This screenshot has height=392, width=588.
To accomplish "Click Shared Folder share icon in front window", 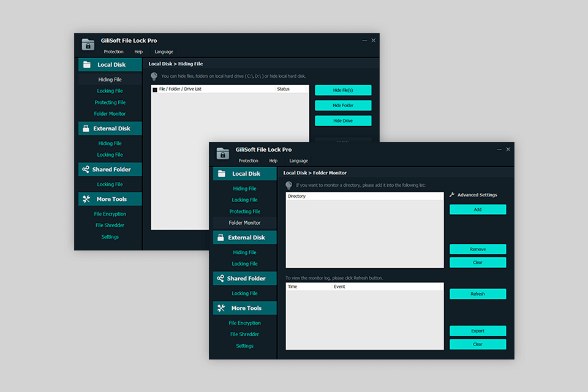I will point(221,278).
